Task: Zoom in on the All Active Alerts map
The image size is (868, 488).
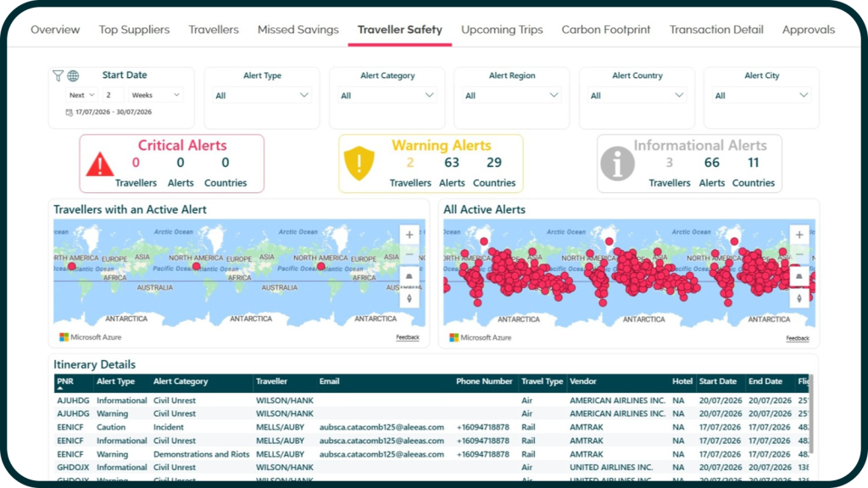Action: [798, 235]
